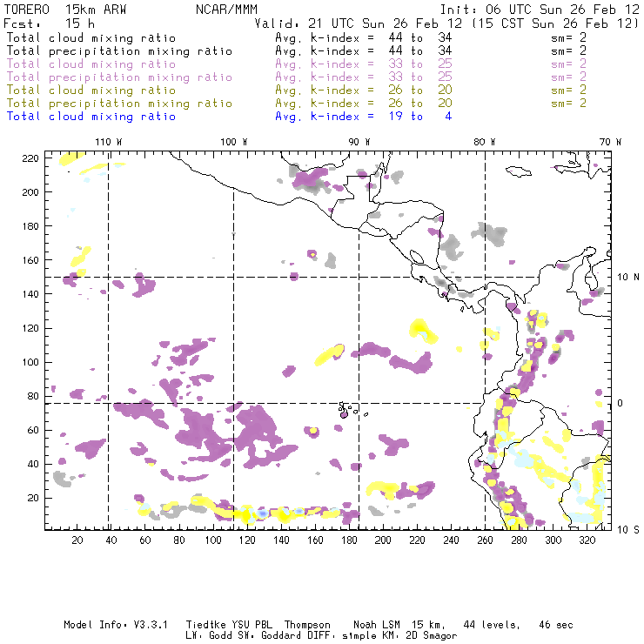This screenshot has width=644, height=644.
Task: Click the "40" tick on the vertical axis
Action: (x=33, y=464)
